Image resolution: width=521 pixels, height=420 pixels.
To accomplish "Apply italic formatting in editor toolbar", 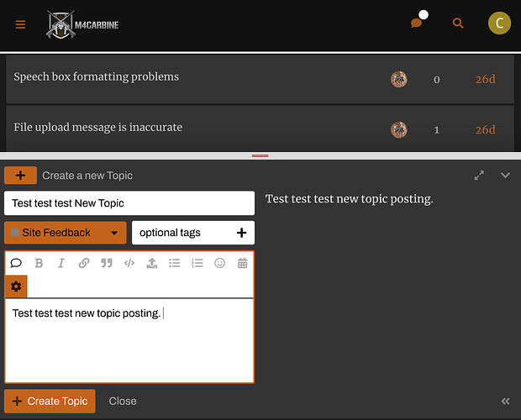I will click(x=61, y=263).
